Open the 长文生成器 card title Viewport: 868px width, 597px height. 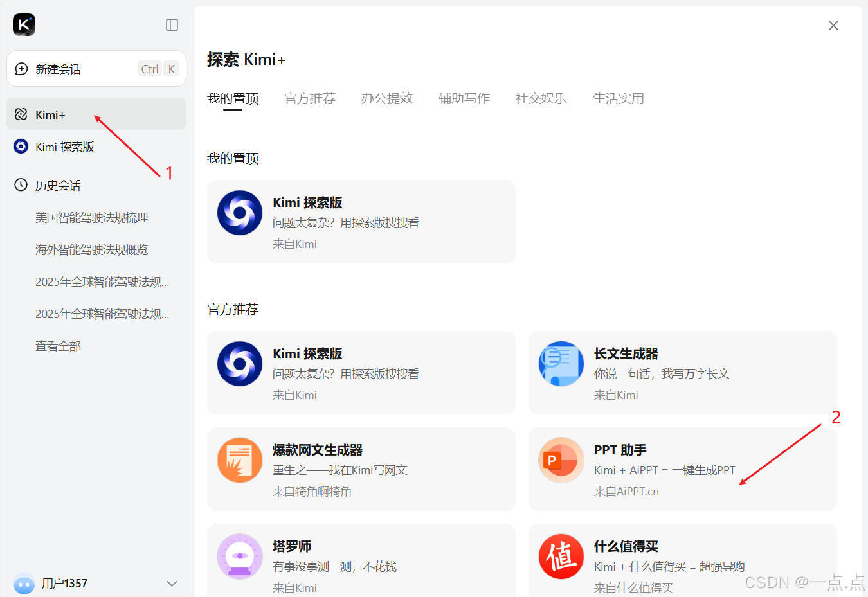point(626,353)
